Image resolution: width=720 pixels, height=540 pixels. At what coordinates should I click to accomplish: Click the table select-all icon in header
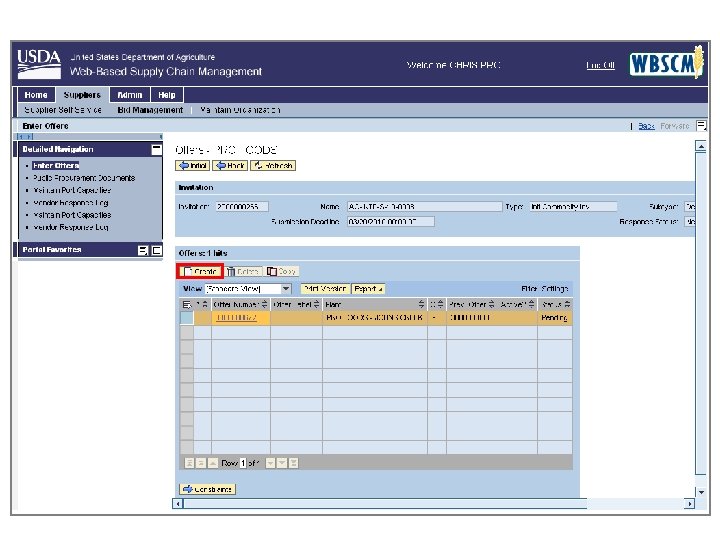pyautogui.click(x=186, y=304)
